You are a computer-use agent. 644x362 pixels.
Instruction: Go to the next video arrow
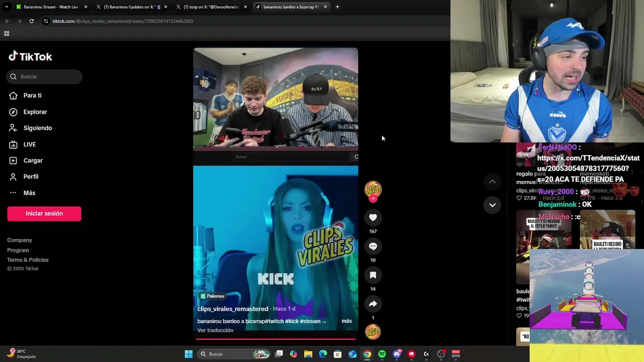tap(492, 205)
